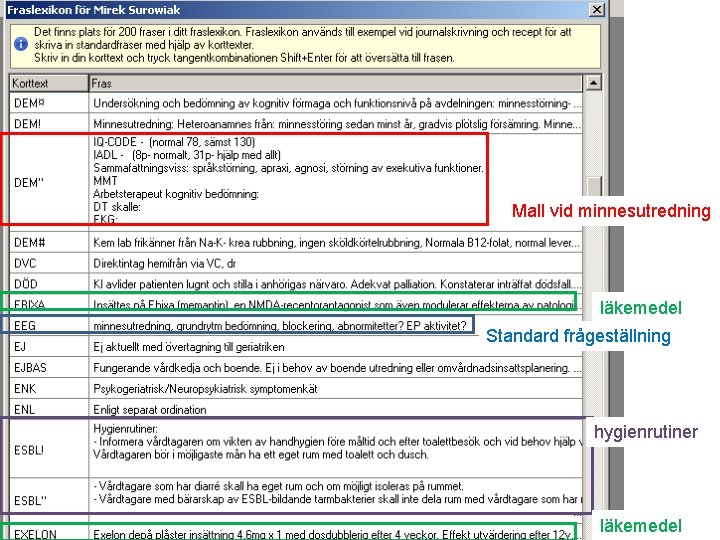720x540 pixels.
Task: Click phrase 'Undersökning och bedömning av kognitiv förmåga'
Action: [x=336, y=103]
